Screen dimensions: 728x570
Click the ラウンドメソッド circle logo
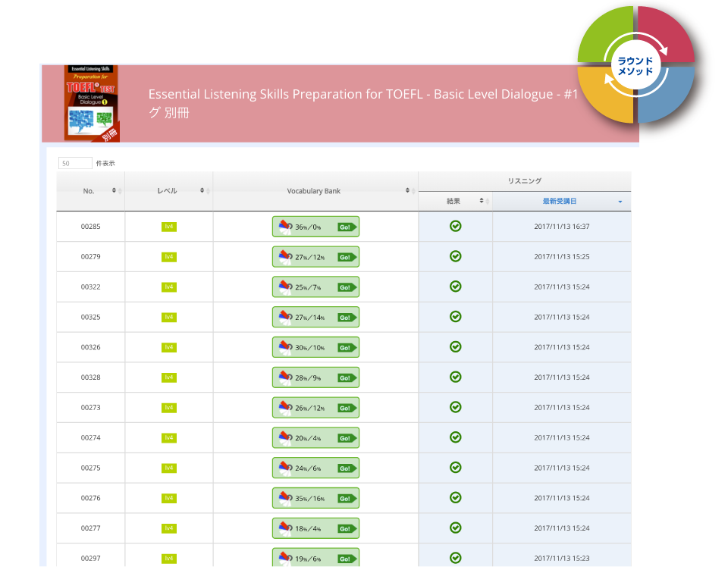[635, 65]
